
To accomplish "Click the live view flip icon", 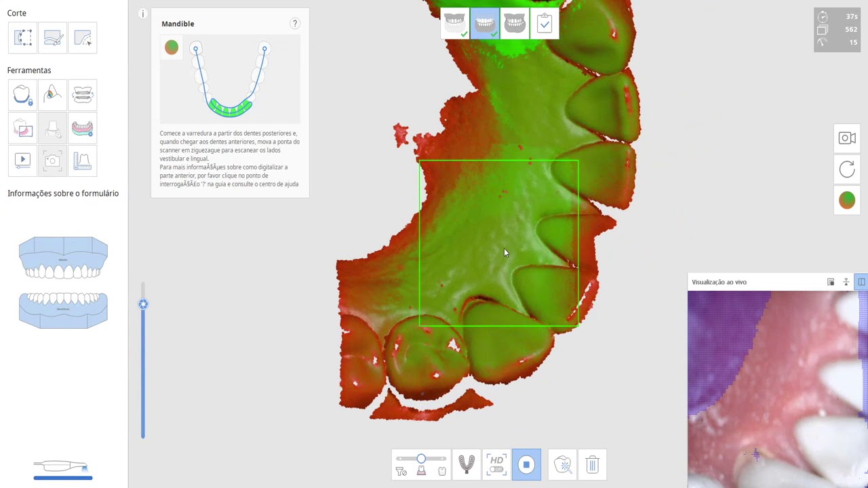I will point(846,282).
